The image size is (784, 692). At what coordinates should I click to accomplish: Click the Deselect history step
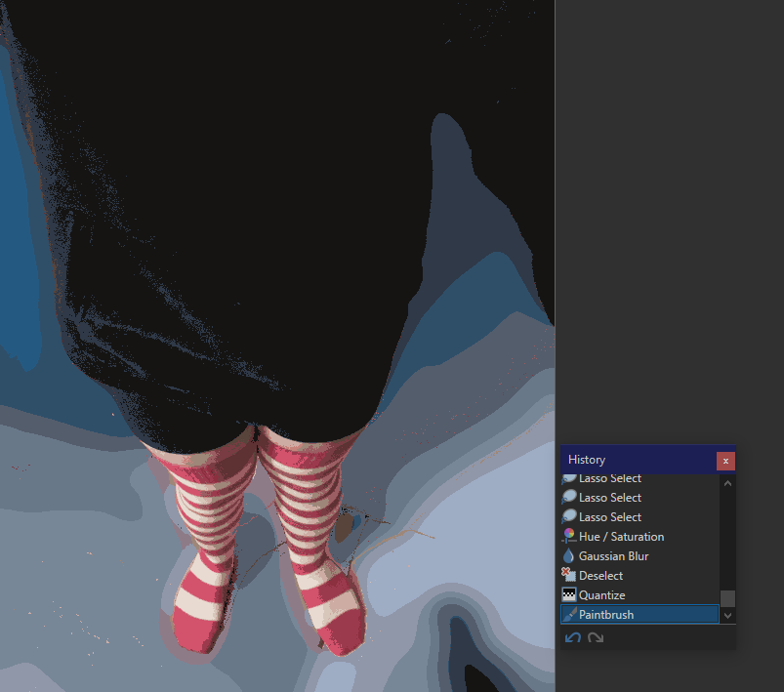[x=640, y=576]
